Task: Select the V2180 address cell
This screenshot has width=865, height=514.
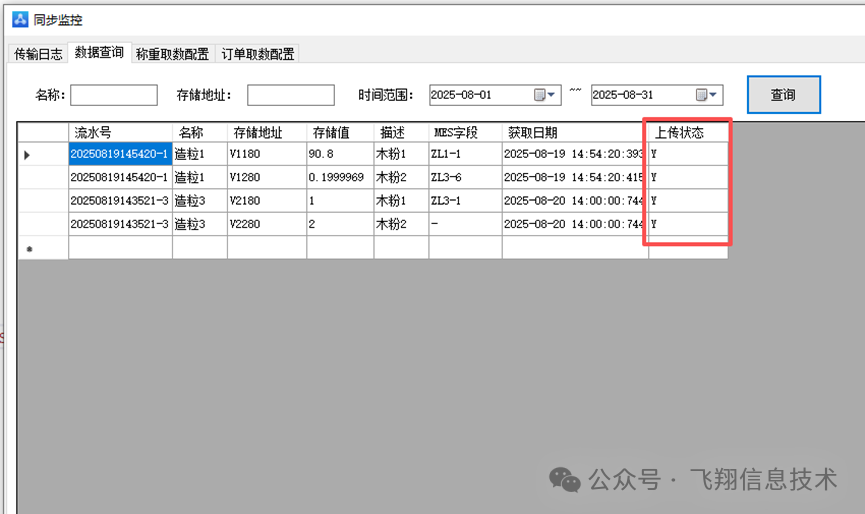Action: (267, 201)
